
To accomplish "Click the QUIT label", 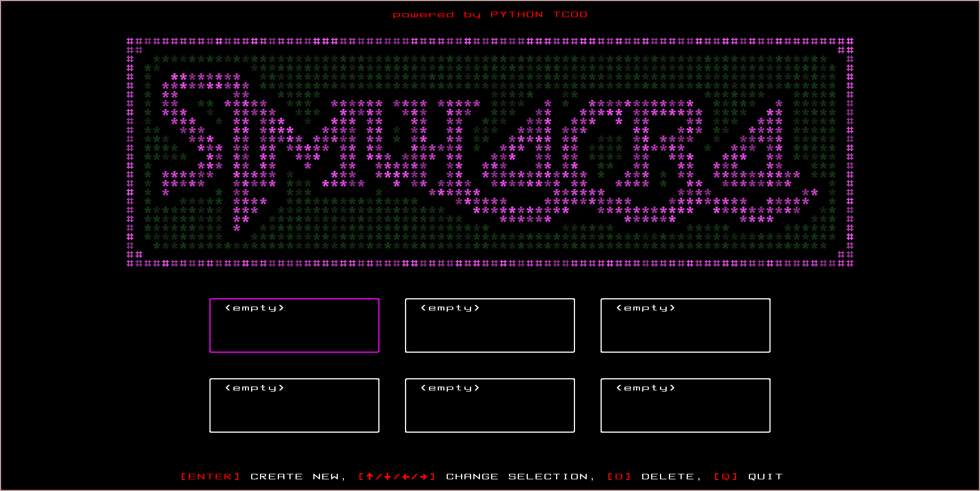I will (x=766, y=477).
